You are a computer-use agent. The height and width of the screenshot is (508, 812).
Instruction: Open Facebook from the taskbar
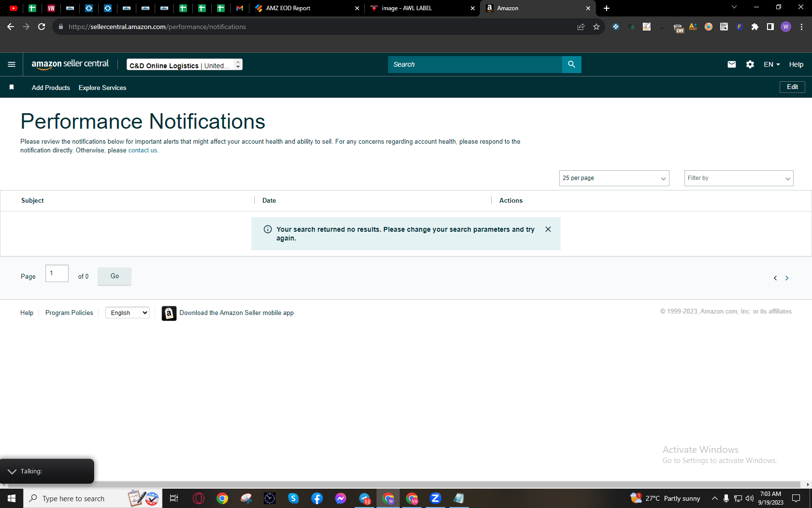click(317, 498)
